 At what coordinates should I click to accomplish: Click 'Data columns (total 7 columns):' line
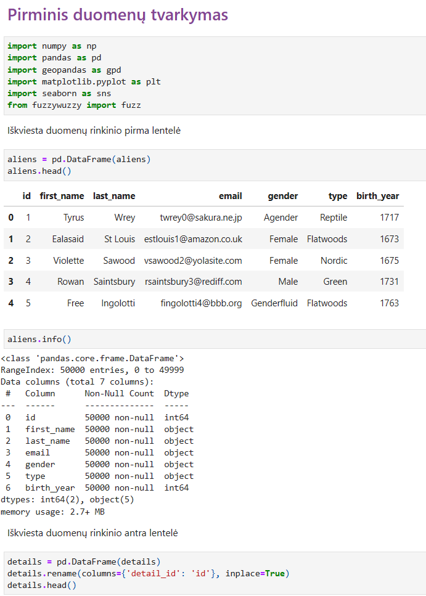[78, 382]
